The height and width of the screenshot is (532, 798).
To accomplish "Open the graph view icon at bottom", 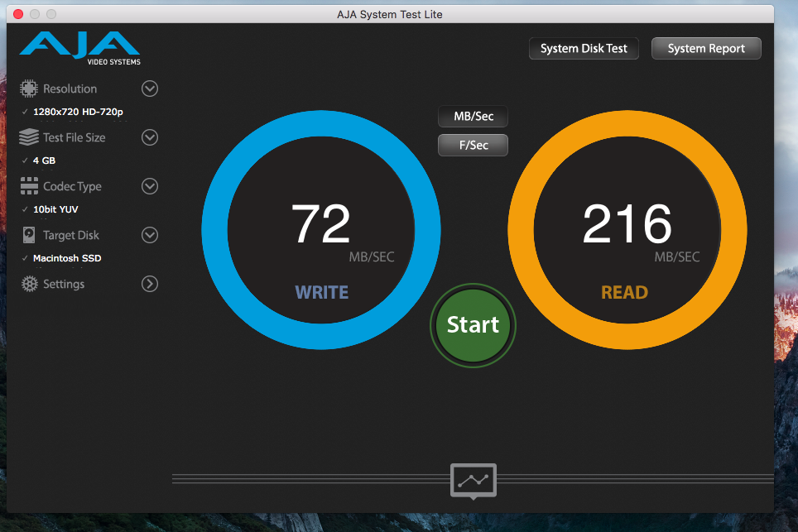I will coord(474,481).
